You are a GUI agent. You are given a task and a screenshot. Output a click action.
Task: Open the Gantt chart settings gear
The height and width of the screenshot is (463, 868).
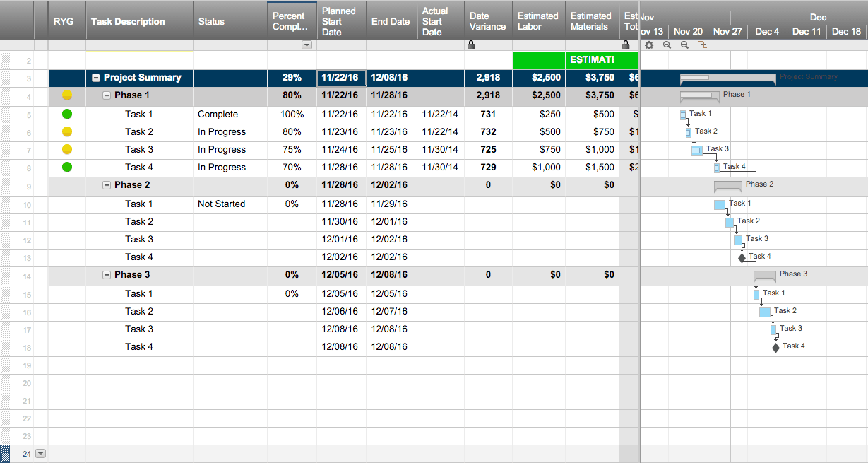click(648, 44)
